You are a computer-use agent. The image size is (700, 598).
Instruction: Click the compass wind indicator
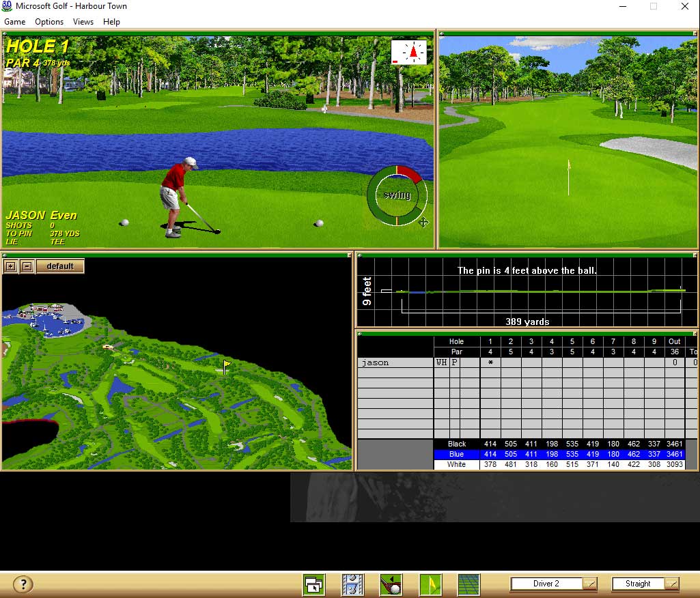[408, 52]
